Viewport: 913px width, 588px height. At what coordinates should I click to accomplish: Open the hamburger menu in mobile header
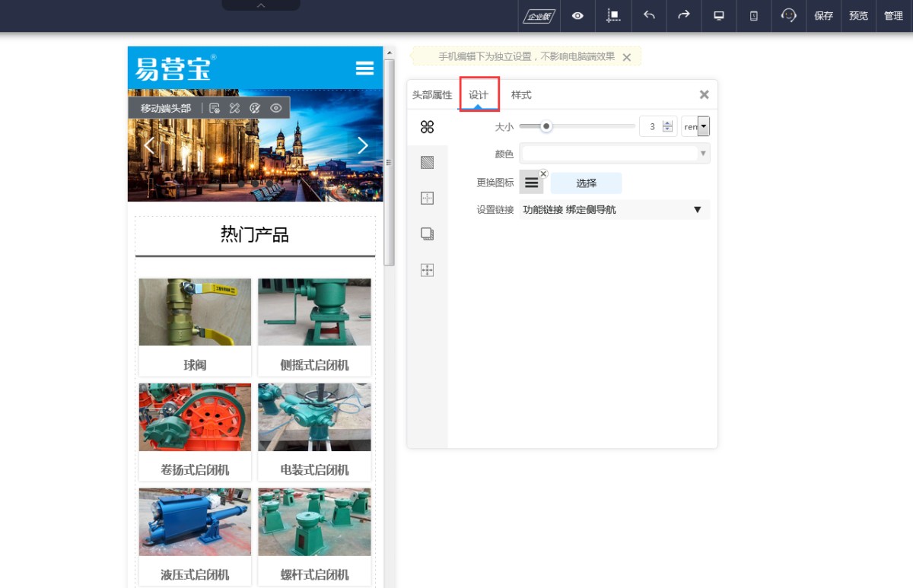(x=365, y=68)
